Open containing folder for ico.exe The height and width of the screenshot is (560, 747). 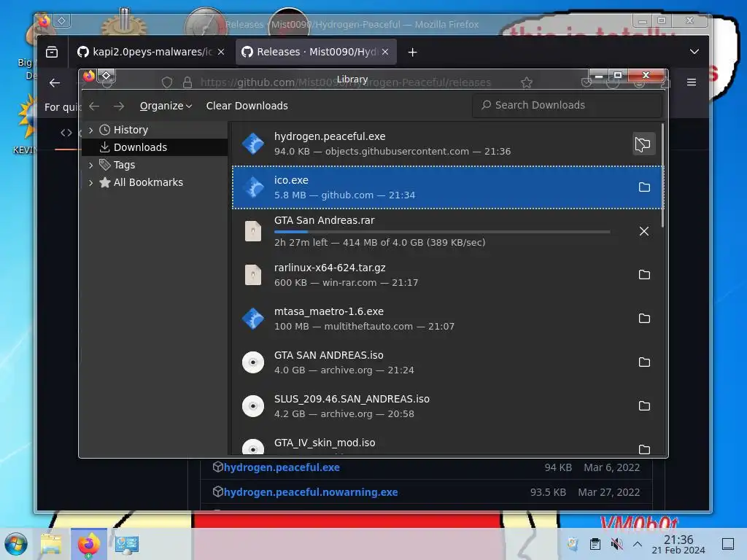(x=644, y=187)
